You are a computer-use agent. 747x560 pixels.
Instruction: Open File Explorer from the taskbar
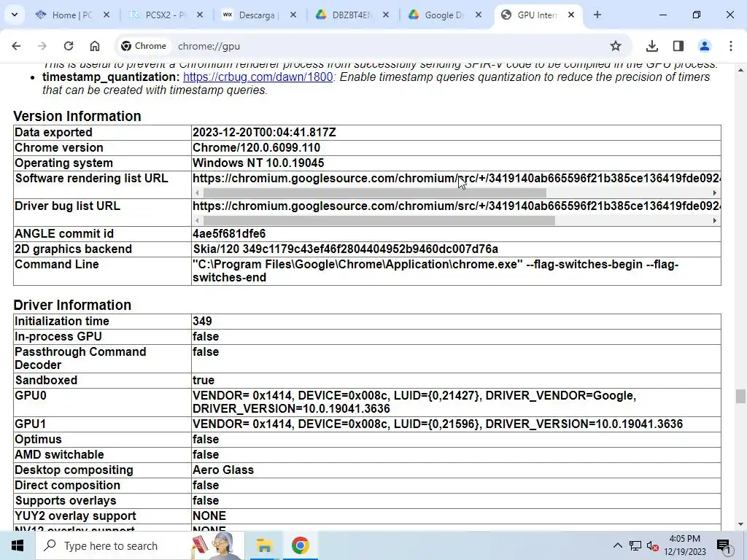pyautogui.click(x=264, y=545)
